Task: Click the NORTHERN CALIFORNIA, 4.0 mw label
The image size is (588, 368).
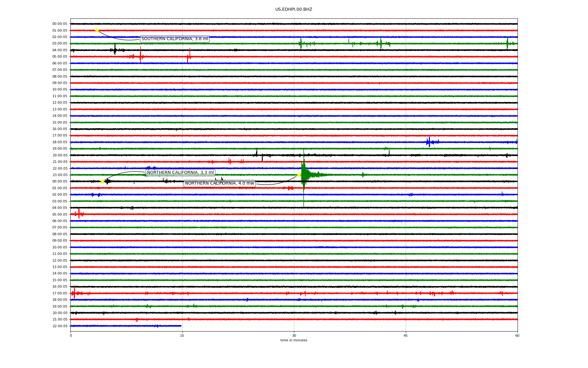Action: (x=219, y=183)
